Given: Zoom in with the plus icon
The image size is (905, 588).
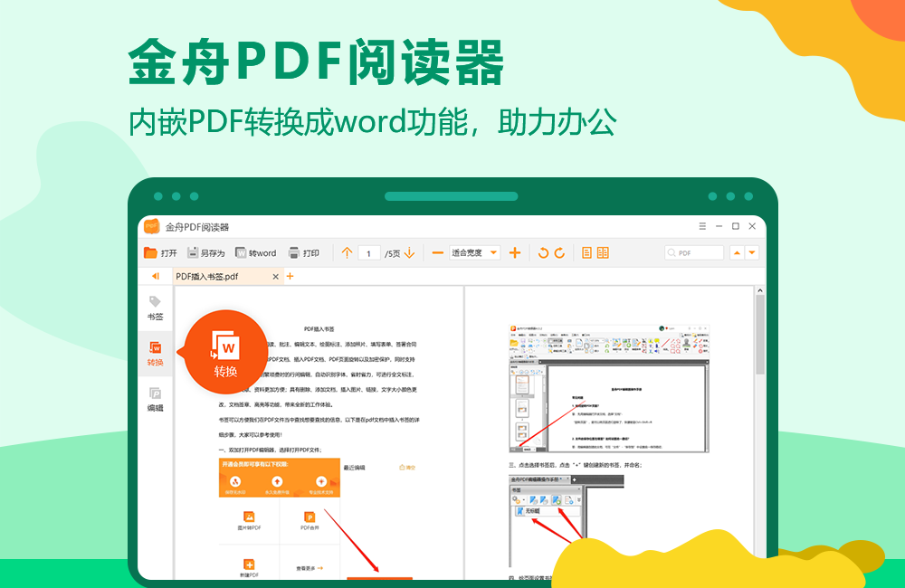Looking at the screenshot, I should [514, 251].
